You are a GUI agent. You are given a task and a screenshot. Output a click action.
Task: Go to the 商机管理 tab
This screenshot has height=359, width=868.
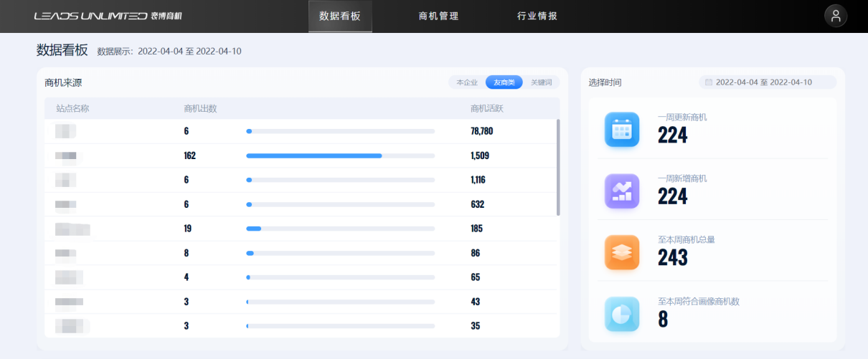[x=438, y=16]
